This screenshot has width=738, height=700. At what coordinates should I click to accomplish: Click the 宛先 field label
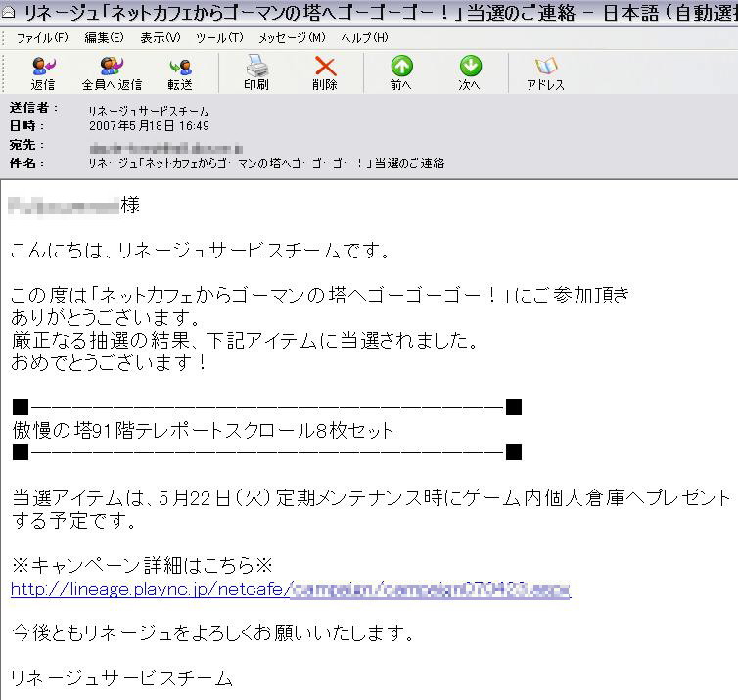(26, 145)
